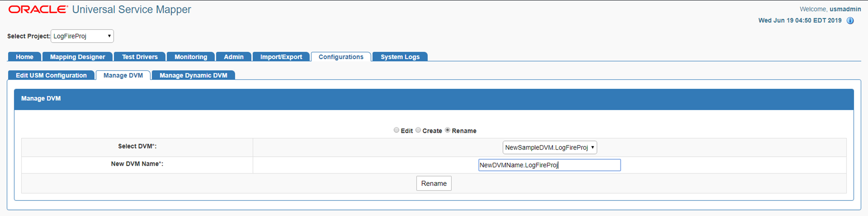868x216 pixels.
Task: Click into the New DVM Name field
Action: [x=550, y=165]
